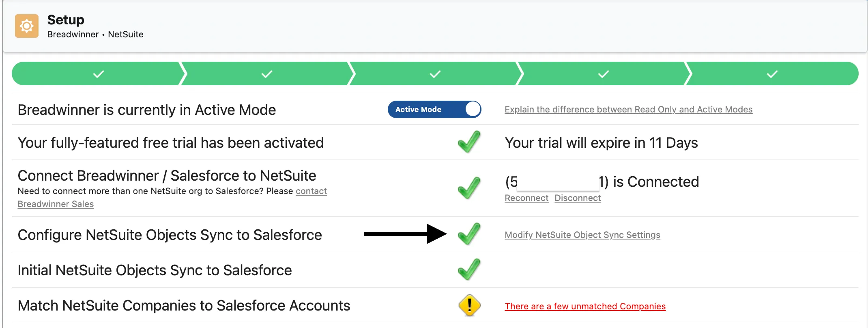
Task: Select the first completed step in the progress path
Action: (98, 74)
